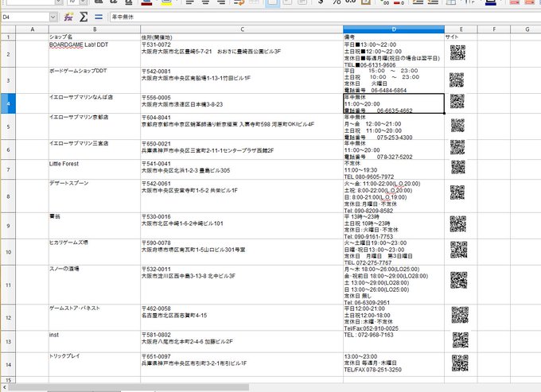541x392 pixels.
Task: Click the percent format icon
Action: coord(337,2)
